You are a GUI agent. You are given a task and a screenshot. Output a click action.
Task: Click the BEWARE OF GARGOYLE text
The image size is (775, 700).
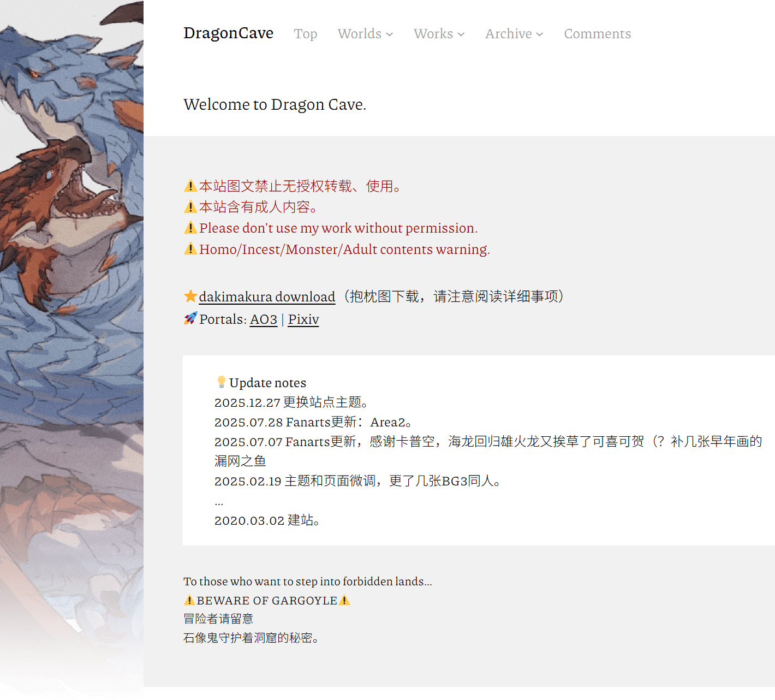[x=267, y=601]
